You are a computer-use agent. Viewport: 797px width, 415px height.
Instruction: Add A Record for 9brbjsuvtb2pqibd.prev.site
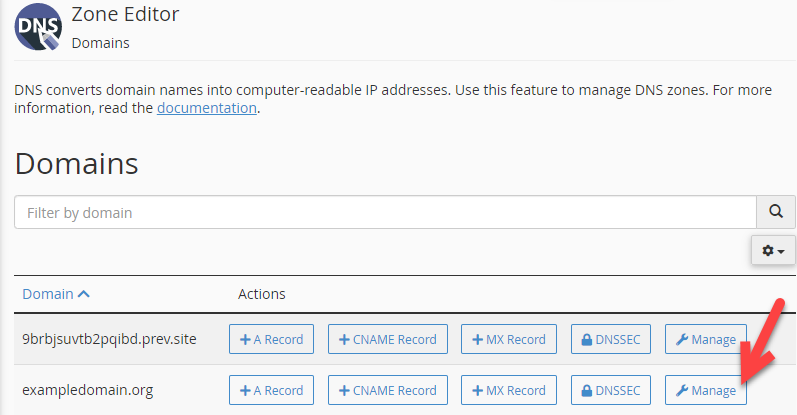271,339
